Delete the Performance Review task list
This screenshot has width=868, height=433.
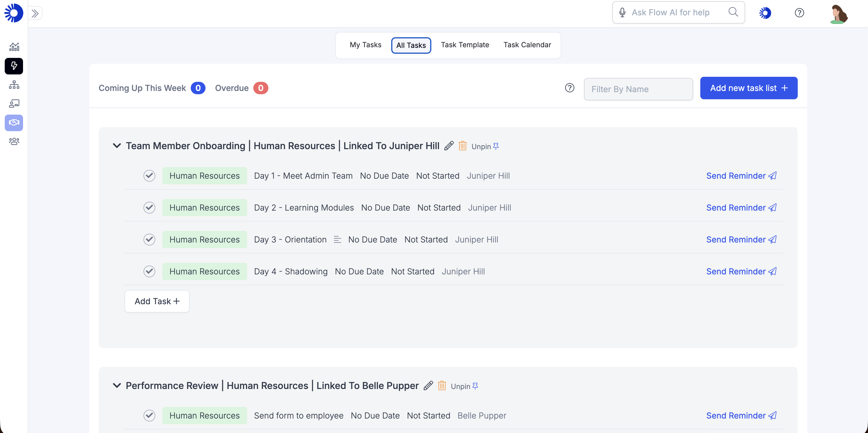click(x=442, y=385)
